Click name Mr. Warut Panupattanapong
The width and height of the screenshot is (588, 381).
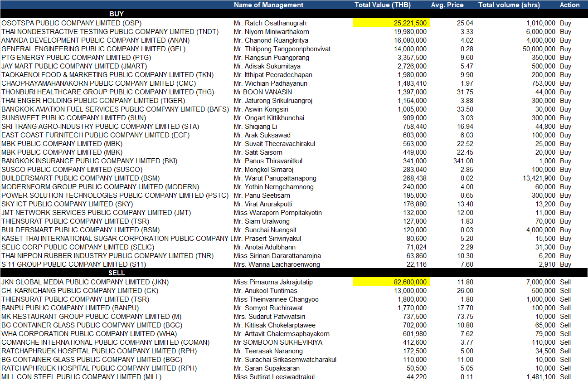pyautogui.click(x=275, y=178)
